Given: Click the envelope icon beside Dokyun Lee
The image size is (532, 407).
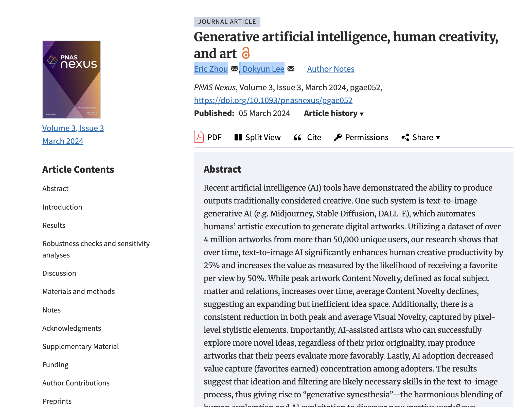Looking at the screenshot, I should click(291, 69).
